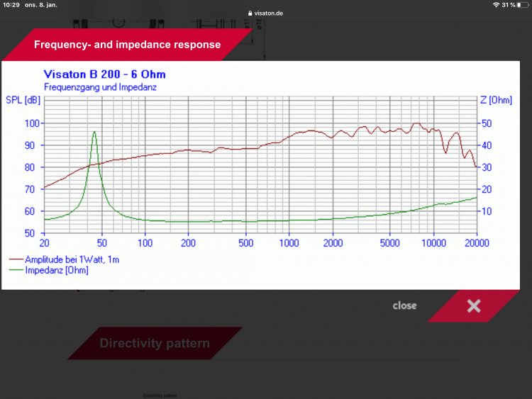The height and width of the screenshot is (399, 532).
Task: Click the green impedance legend line swatch
Action: click(16, 270)
